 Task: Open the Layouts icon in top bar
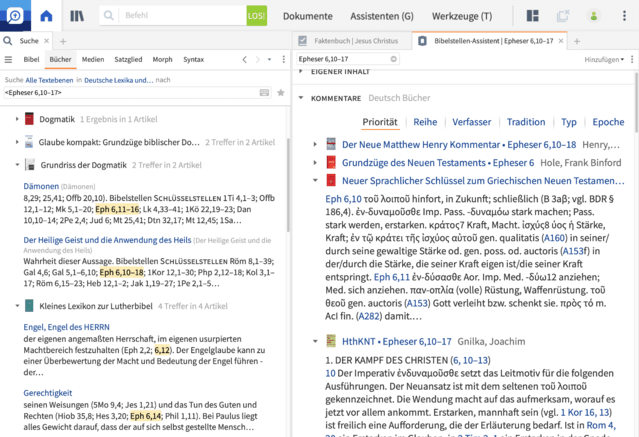(533, 16)
